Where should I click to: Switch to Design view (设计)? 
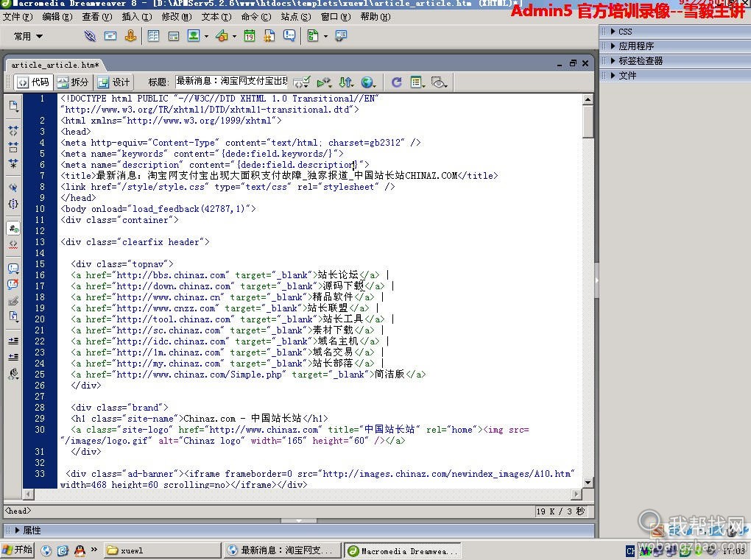(x=113, y=82)
